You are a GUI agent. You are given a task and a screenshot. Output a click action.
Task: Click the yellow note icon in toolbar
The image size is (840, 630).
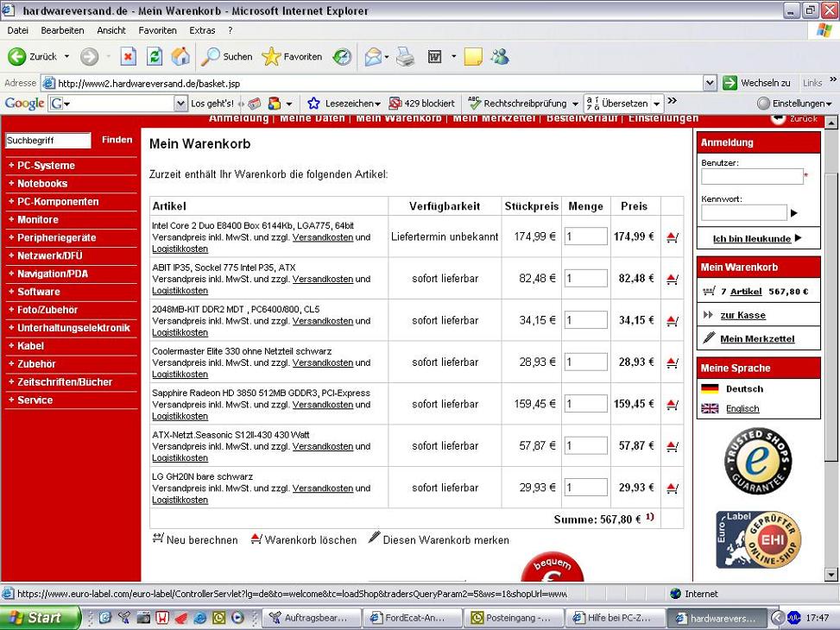tap(473, 56)
